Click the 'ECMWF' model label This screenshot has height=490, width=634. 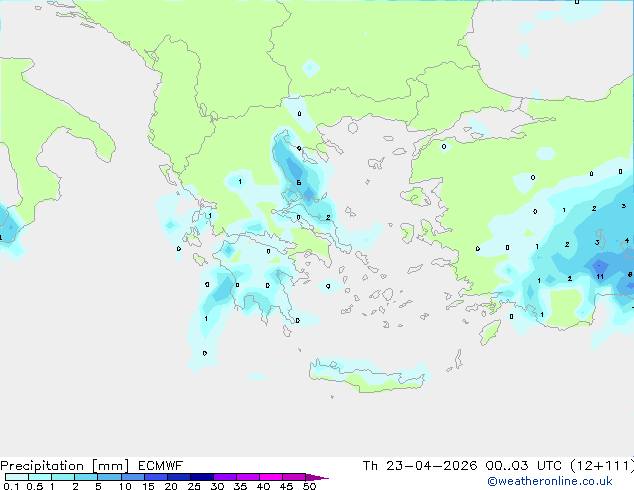click(160, 466)
